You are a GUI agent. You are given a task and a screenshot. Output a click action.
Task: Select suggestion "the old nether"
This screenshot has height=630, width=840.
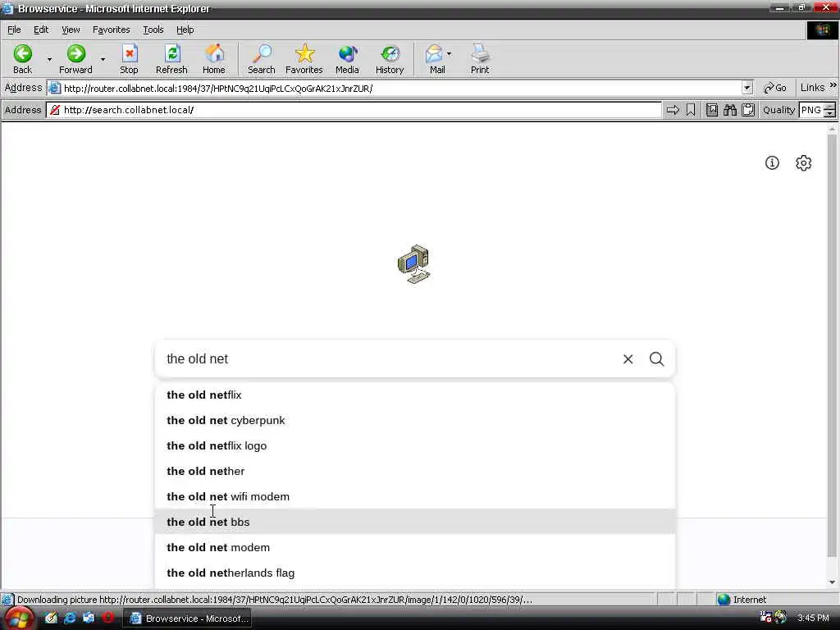tap(414, 472)
